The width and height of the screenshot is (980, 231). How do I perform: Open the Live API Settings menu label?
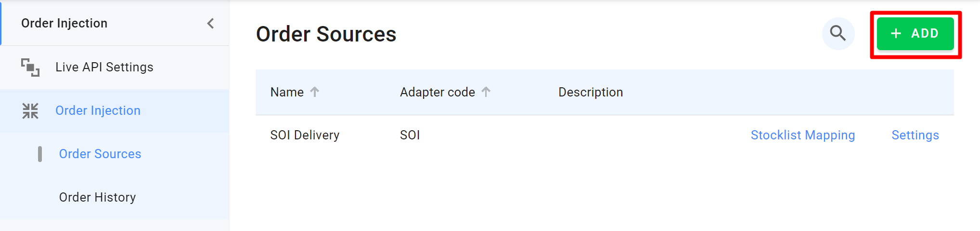(104, 67)
